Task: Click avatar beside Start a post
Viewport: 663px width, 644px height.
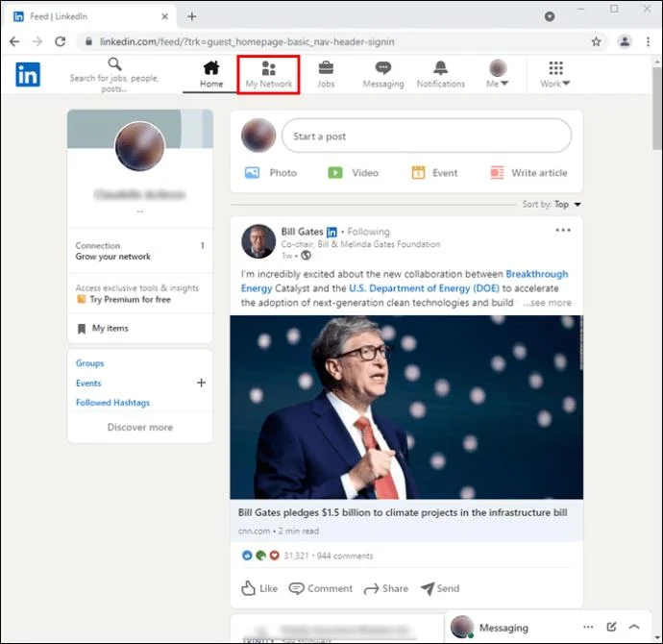Action: point(258,136)
